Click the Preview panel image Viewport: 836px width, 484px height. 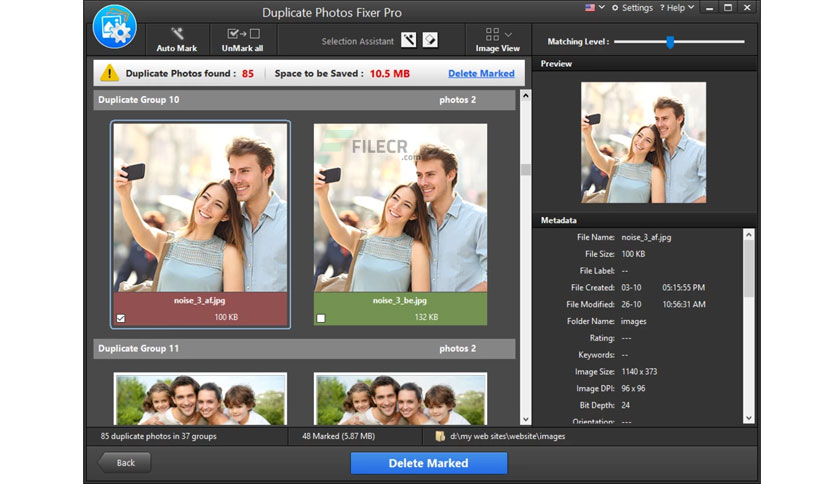pos(644,142)
